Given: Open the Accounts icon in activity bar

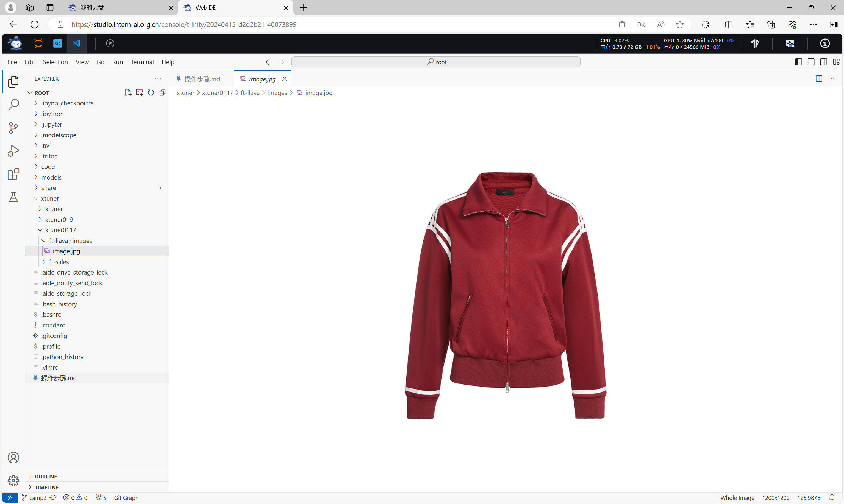Looking at the screenshot, I should point(13,458).
